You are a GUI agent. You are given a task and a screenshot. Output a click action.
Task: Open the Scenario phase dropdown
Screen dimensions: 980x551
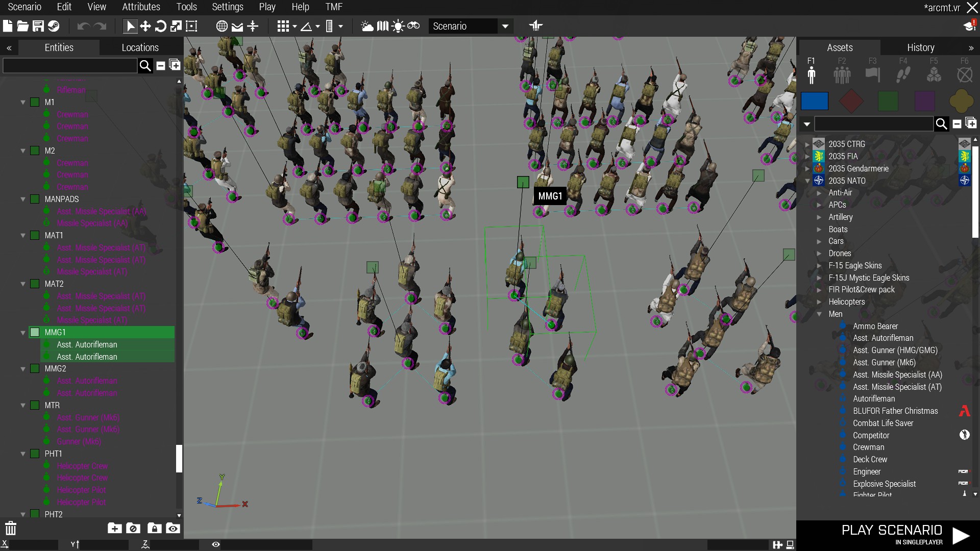click(x=505, y=26)
